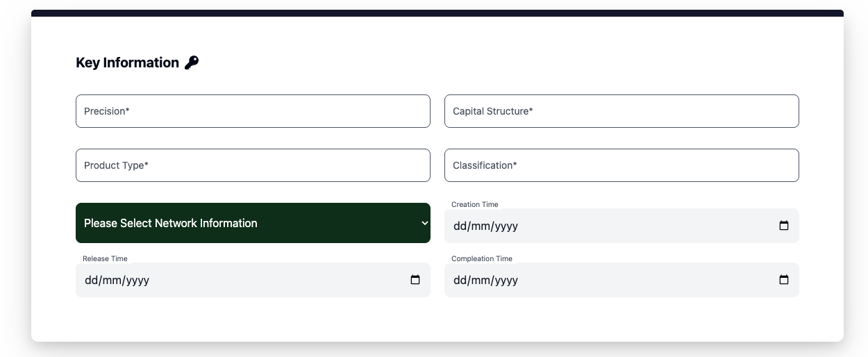This screenshot has height=357, width=868.
Task: Select the day segment of Release Time
Action: coord(91,280)
